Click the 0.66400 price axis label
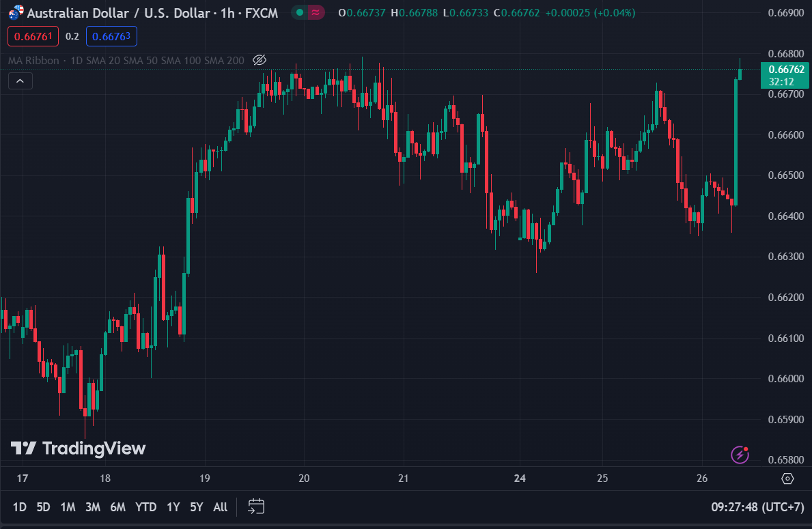Screen dimensions: 812x529 tap(786, 216)
